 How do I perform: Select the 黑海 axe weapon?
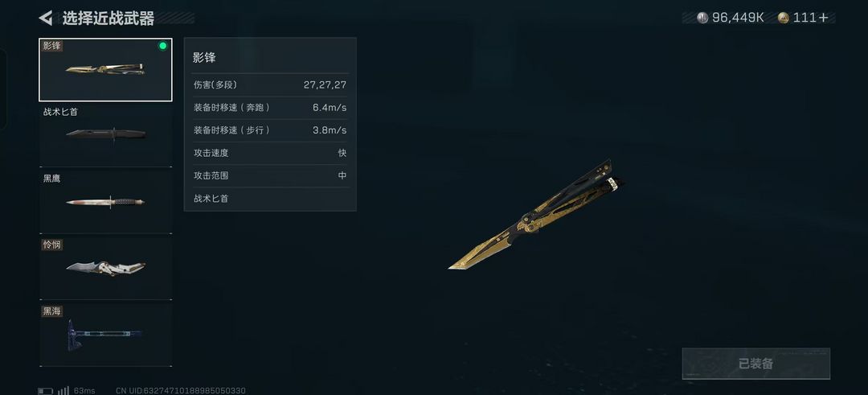(105, 335)
